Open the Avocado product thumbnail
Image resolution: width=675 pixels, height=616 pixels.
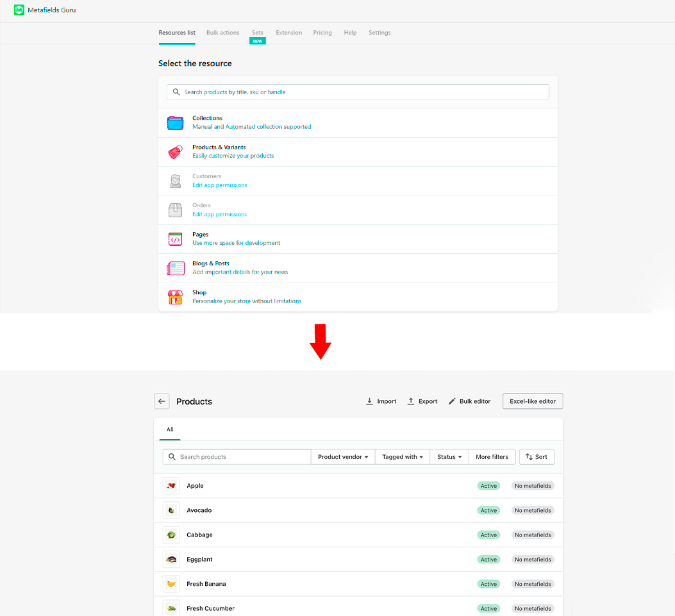click(x=171, y=510)
